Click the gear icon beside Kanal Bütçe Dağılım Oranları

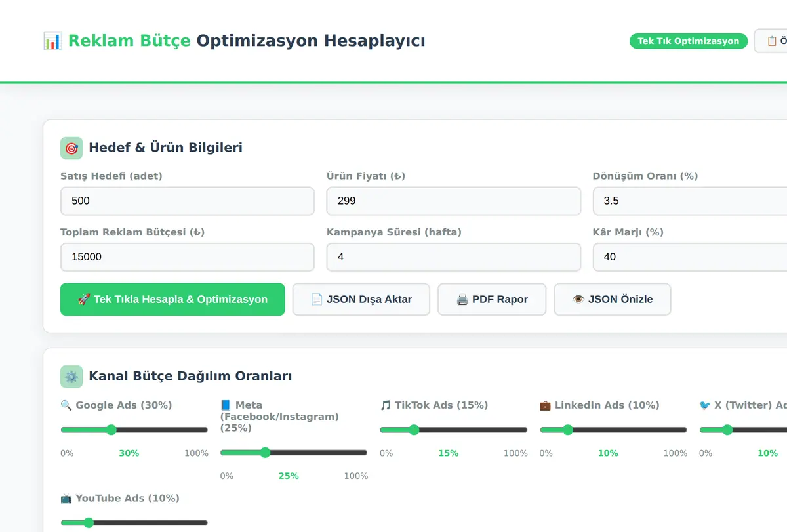click(x=71, y=377)
